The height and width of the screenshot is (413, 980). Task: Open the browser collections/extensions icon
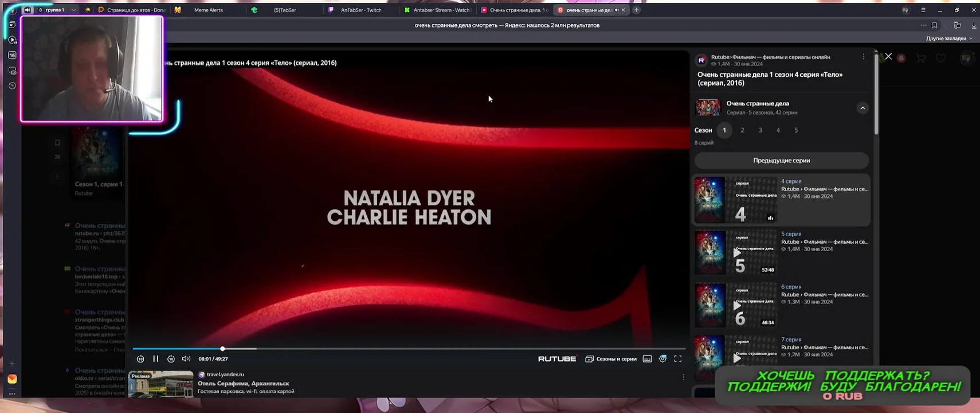click(957, 25)
